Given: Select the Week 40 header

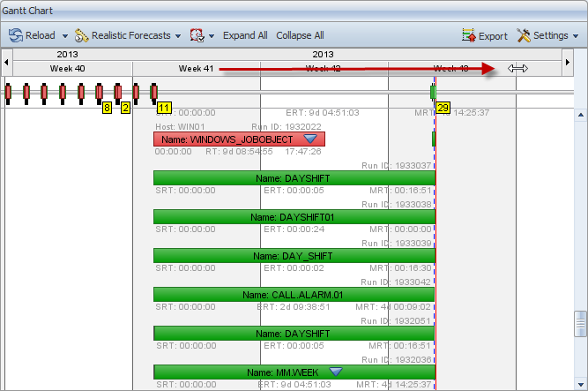Looking at the screenshot, I should 68,68.
